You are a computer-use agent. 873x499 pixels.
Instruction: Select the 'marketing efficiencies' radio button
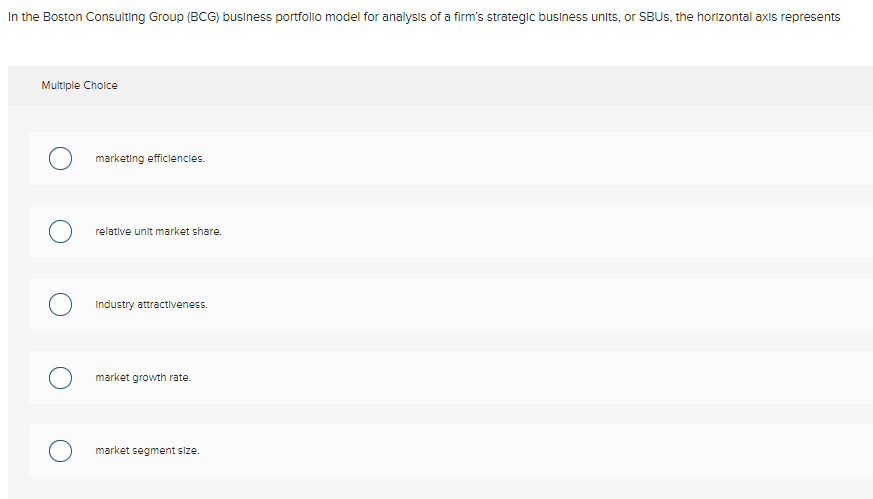point(61,159)
